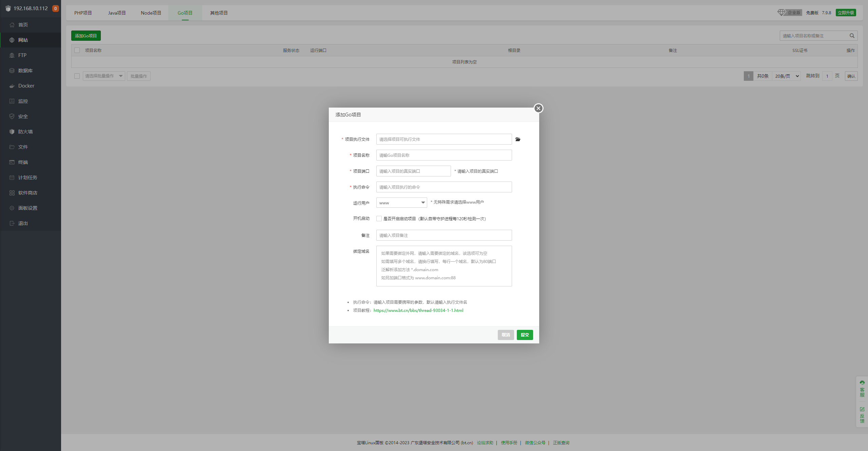868x451 pixels.
Task: Click the search magnifier icon
Action: (852, 36)
